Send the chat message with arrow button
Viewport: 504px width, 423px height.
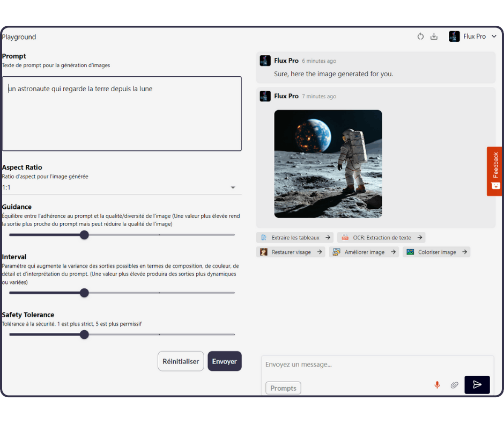pyautogui.click(x=477, y=384)
